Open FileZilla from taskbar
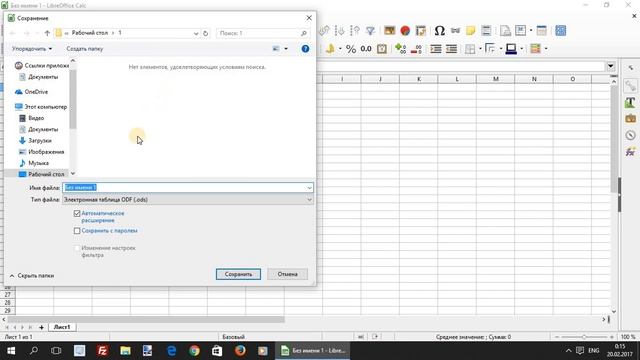Image resolution: width=640 pixels, height=360 pixels. [x=102, y=351]
